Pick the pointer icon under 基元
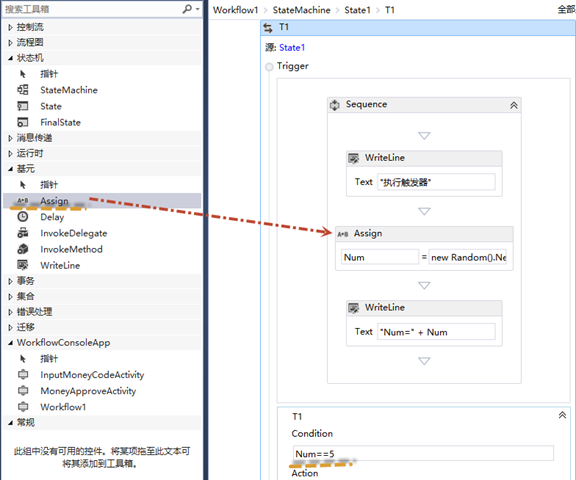 tap(23, 185)
